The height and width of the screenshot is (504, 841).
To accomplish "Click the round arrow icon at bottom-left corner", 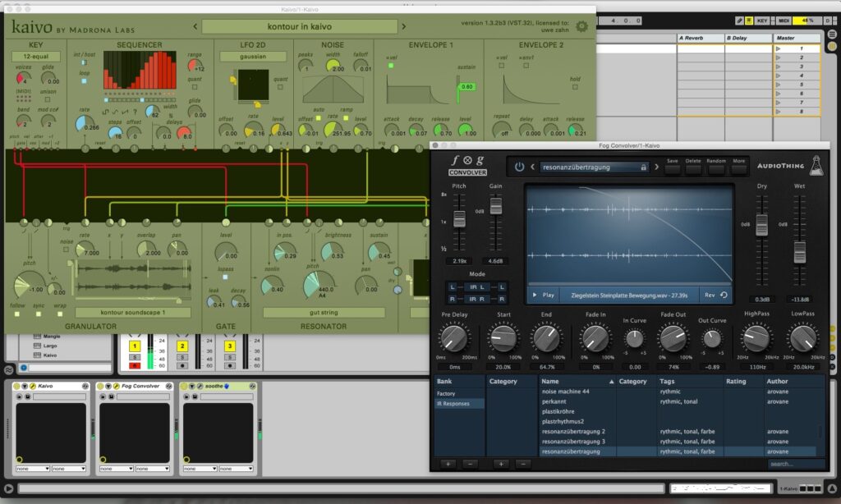I will click(8, 488).
